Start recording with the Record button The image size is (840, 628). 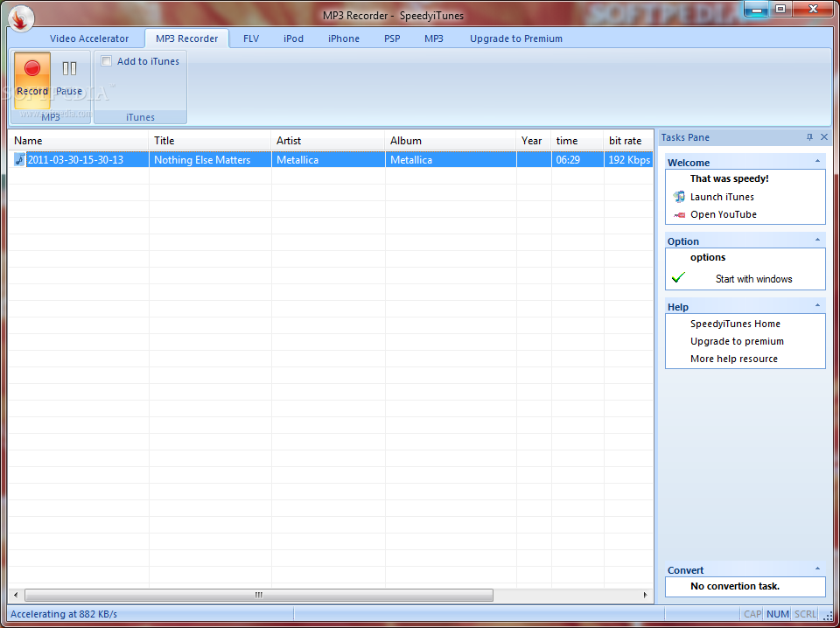pyautogui.click(x=32, y=80)
